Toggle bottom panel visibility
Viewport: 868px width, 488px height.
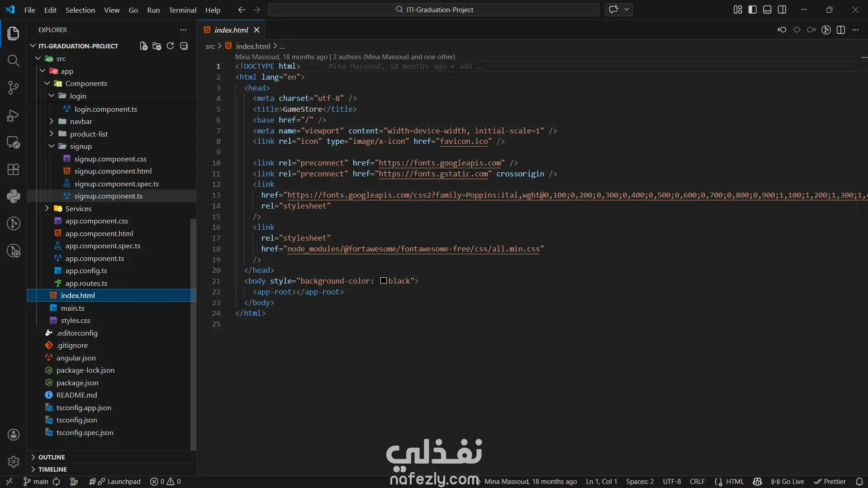click(x=767, y=10)
